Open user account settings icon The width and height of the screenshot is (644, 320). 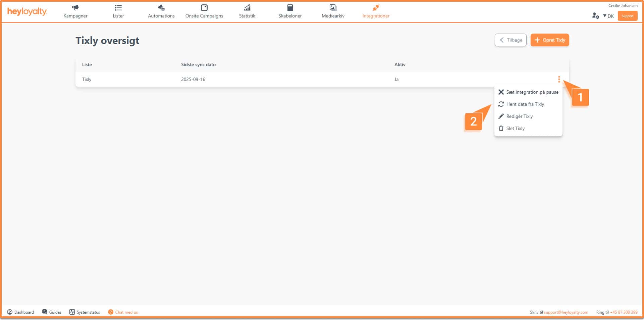coord(595,16)
